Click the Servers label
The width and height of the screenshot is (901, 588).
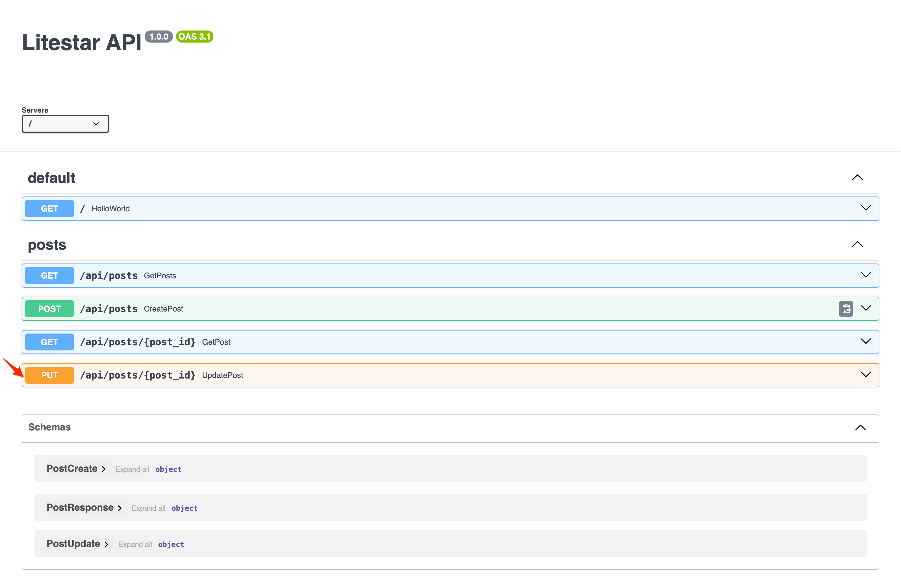pyautogui.click(x=35, y=110)
